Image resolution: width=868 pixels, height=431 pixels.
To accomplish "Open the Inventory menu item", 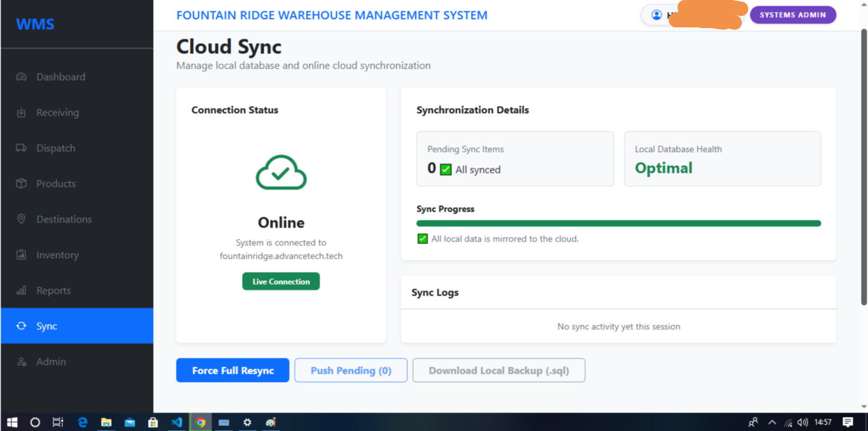I will pos(77,255).
